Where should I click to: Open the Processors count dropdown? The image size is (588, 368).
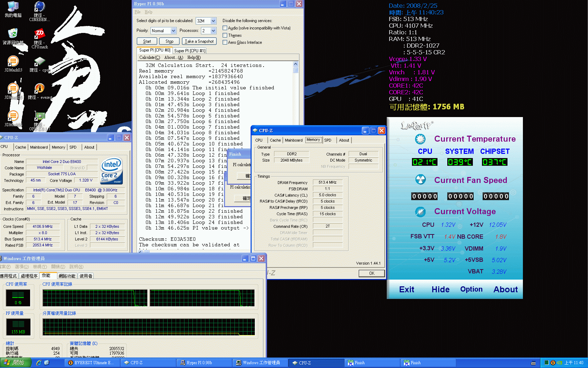point(213,31)
